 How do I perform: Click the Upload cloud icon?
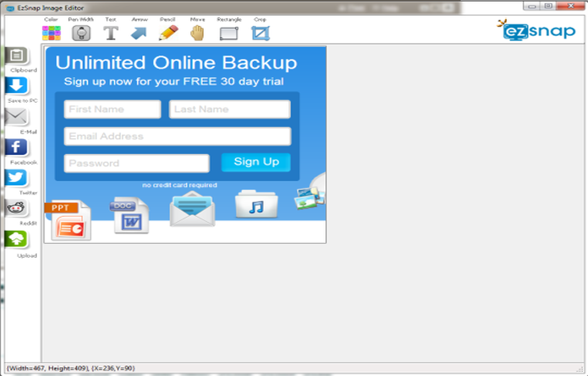[x=16, y=239]
